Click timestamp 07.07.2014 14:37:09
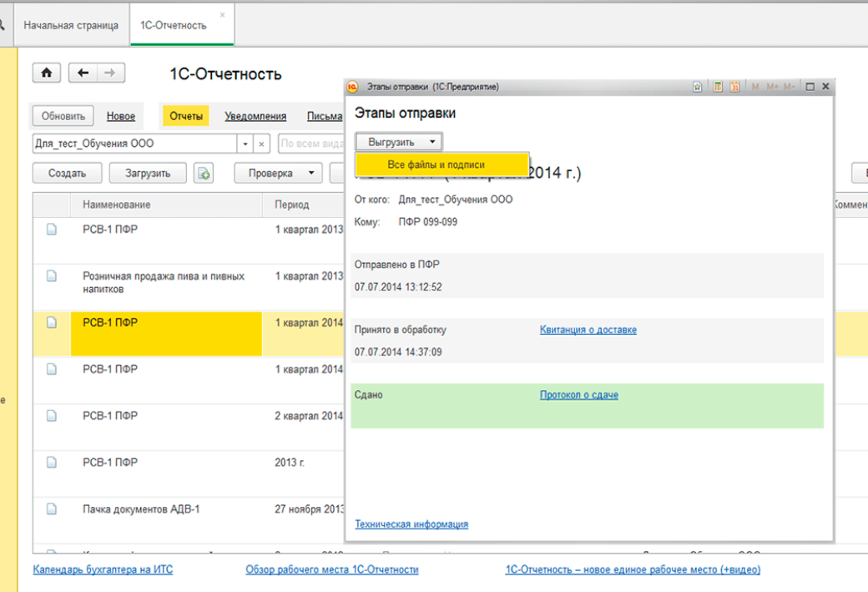 [x=398, y=352]
